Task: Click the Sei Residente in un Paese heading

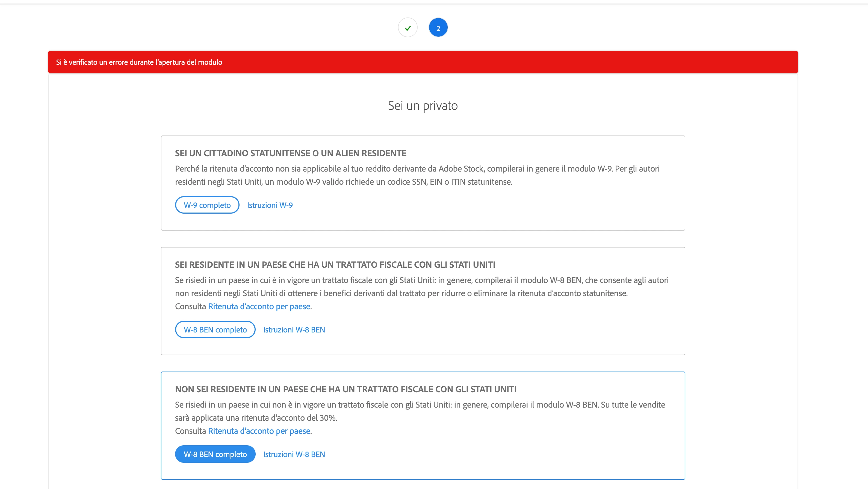Action: 335,265
